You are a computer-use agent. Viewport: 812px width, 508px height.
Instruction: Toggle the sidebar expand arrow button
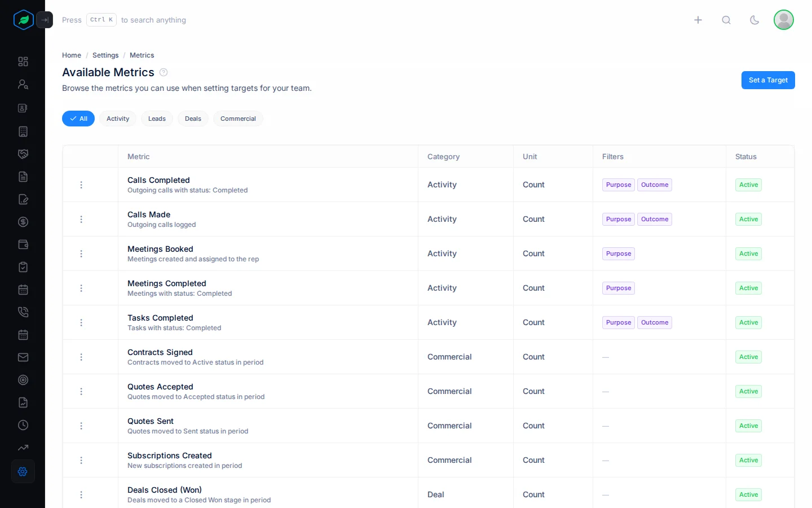45,20
